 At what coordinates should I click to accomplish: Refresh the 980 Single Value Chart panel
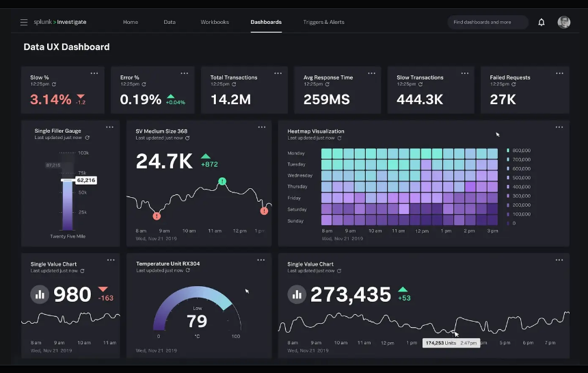pos(82,270)
